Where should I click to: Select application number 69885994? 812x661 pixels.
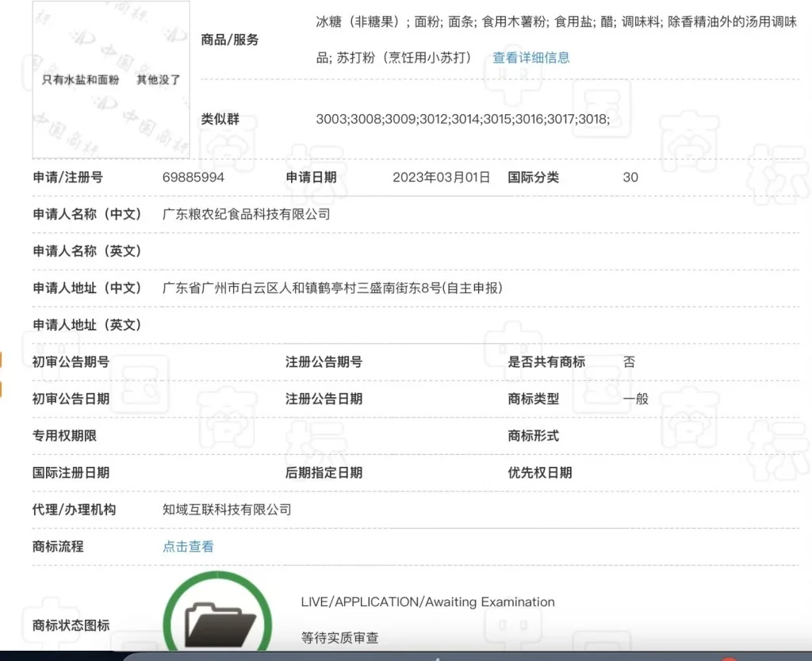click(x=195, y=178)
